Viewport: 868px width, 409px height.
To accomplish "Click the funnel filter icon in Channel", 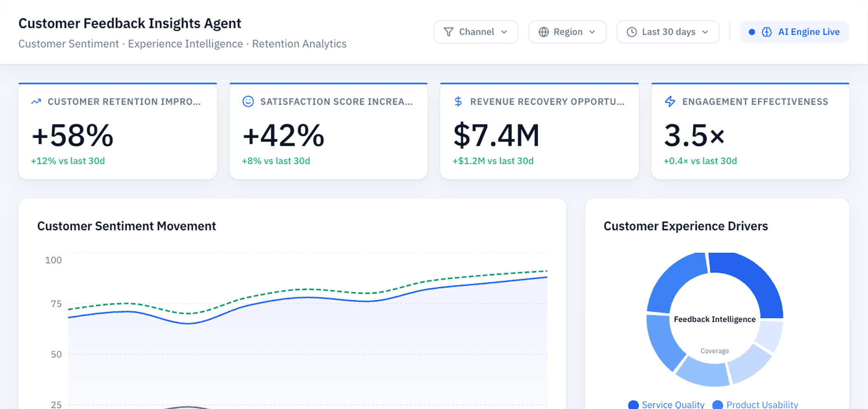I will click(x=448, y=32).
